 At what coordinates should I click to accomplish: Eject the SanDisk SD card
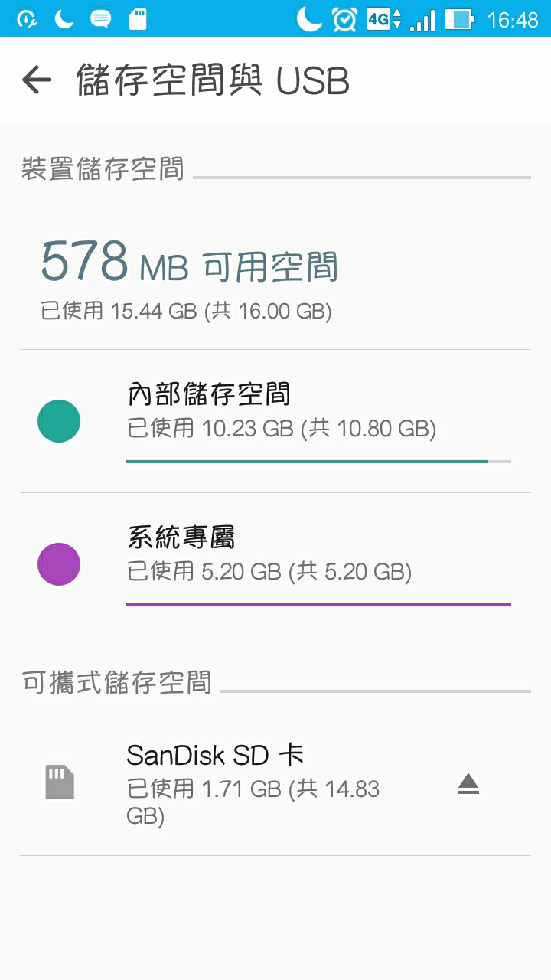coord(468,784)
